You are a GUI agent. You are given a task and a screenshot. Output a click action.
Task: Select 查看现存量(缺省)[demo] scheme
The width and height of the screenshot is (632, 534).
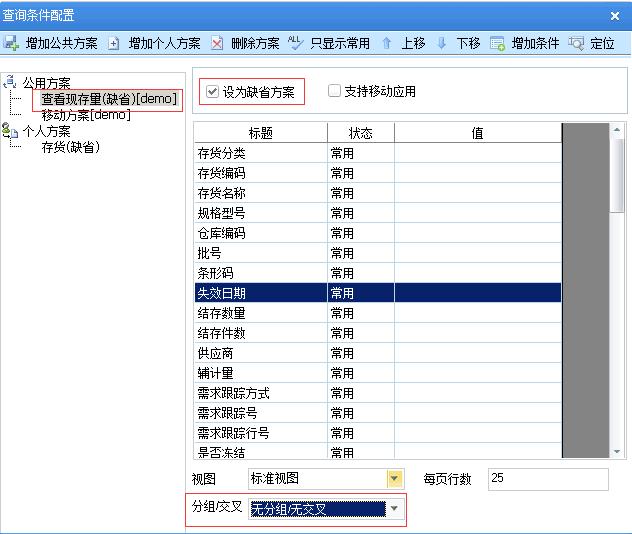tap(109, 99)
